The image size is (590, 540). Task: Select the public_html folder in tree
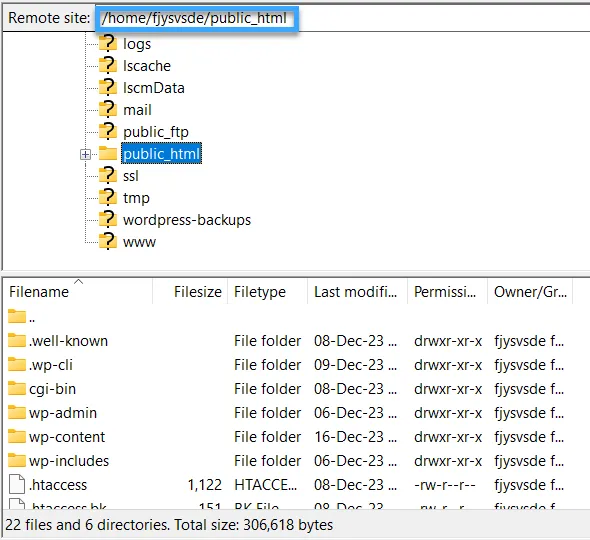click(x=161, y=154)
